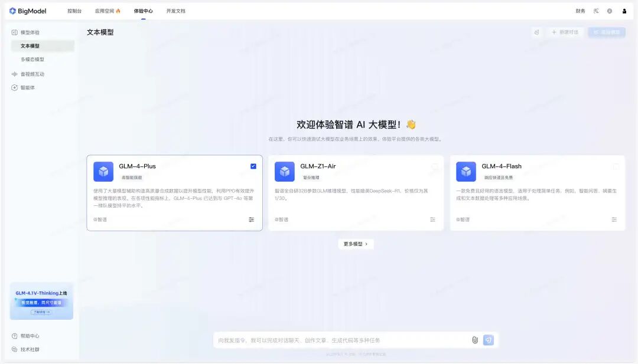Click the 新建对话 button
The width and height of the screenshot is (638, 364).
click(x=565, y=32)
